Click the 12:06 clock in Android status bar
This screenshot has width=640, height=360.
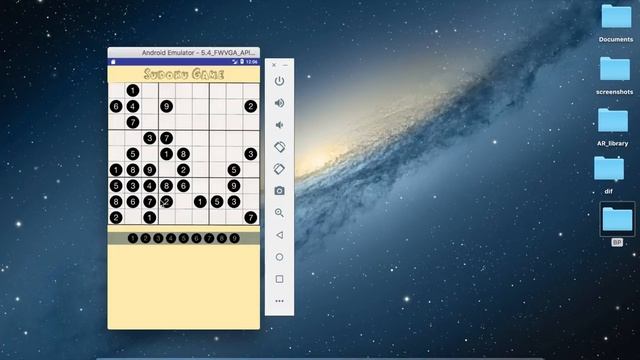tap(252, 62)
